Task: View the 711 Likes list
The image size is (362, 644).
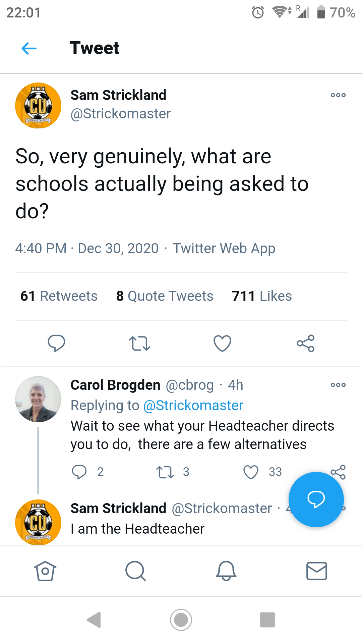Action: point(262,296)
